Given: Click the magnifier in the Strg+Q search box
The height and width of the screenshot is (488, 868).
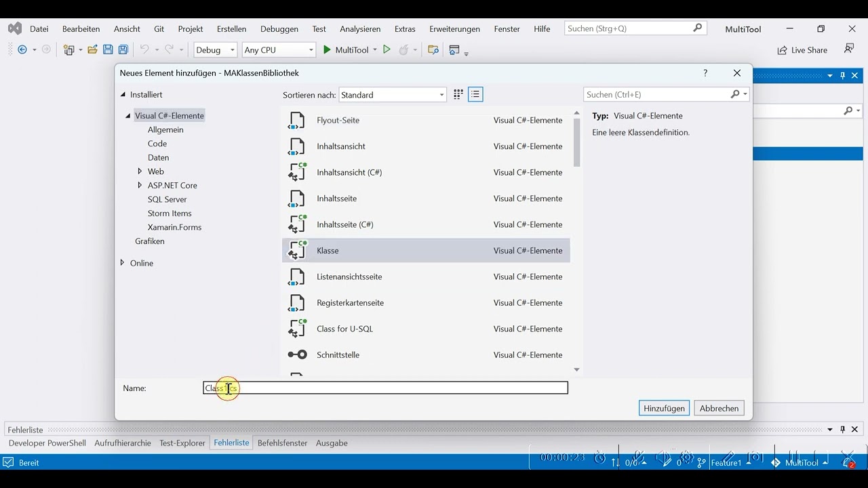Looking at the screenshot, I should tap(697, 28).
